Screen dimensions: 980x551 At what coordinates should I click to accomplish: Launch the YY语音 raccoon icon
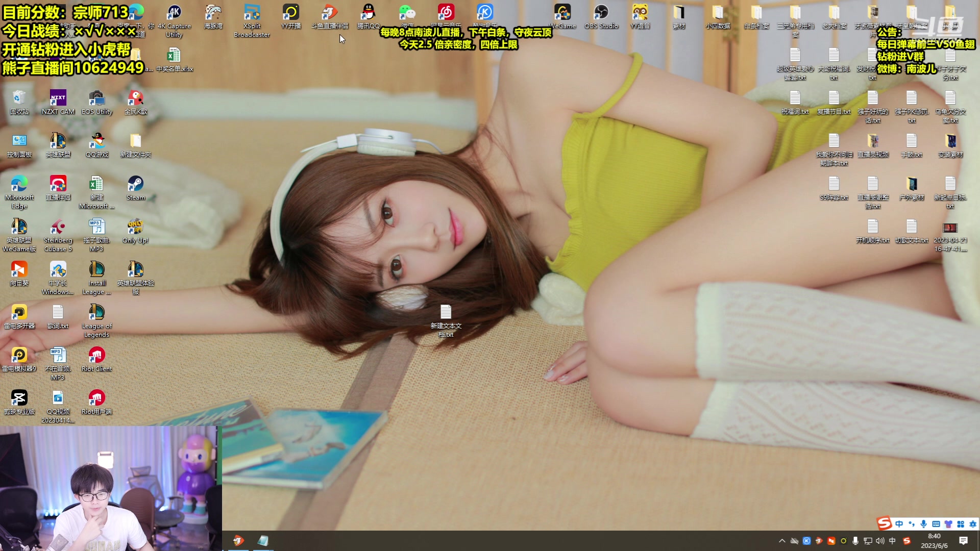[x=640, y=16]
